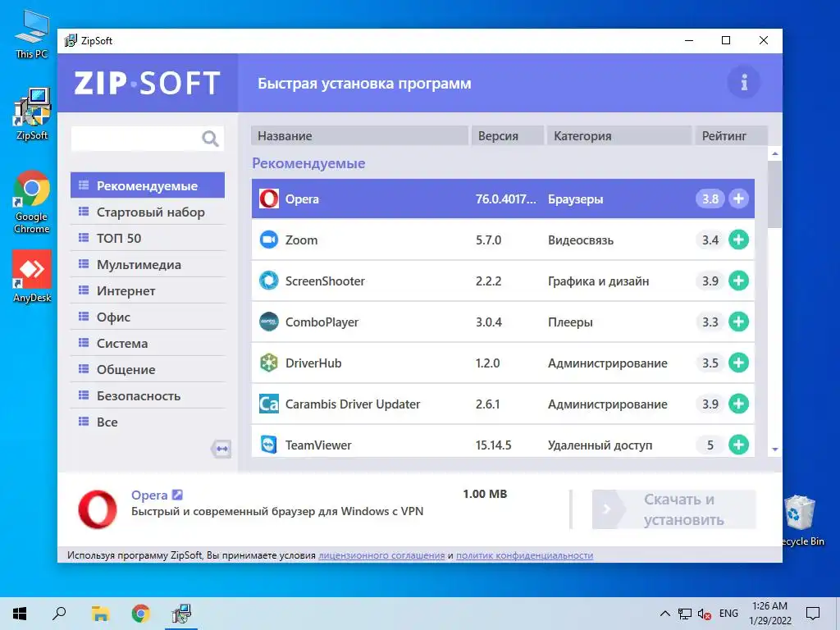This screenshot has width=840, height=630.
Task: Open the Система category
Action: (x=148, y=343)
